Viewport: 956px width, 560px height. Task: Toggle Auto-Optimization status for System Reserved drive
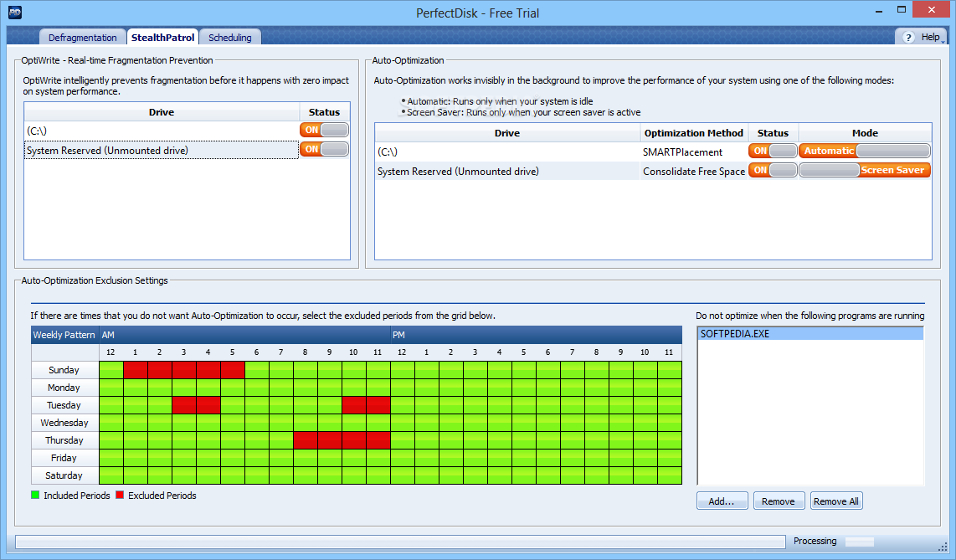(x=773, y=170)
